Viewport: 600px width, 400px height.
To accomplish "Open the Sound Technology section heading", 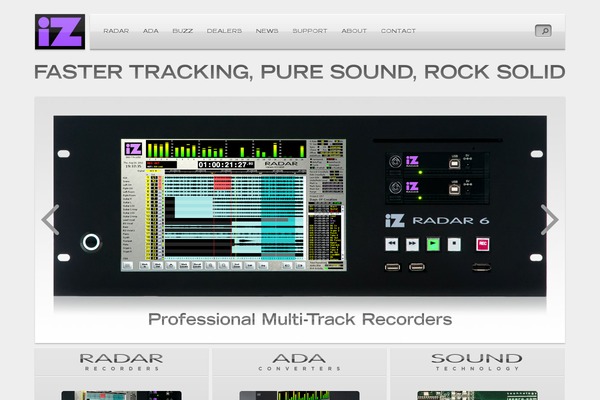I will click(x=477, y=362).
